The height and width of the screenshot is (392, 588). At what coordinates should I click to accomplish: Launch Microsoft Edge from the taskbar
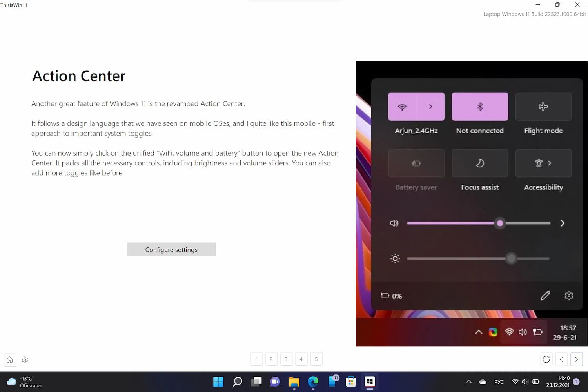pyautogui.click(x=313, y=381)
